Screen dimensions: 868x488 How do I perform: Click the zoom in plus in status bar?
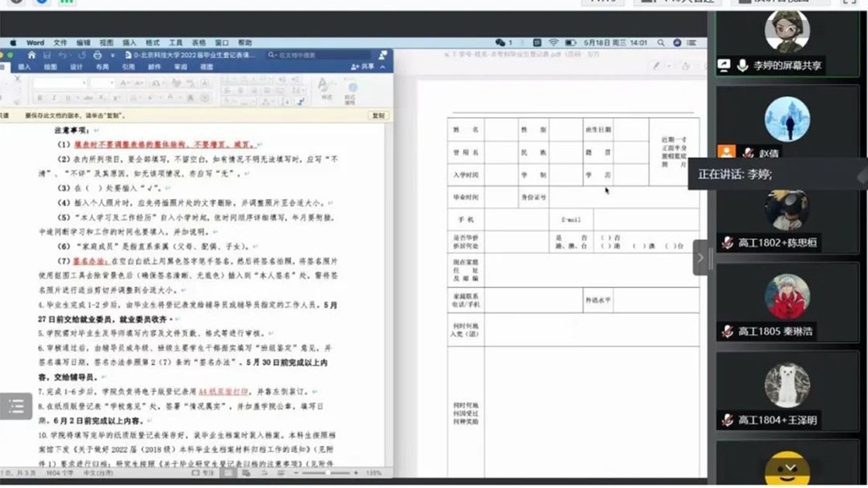click(x=356, y=473)
